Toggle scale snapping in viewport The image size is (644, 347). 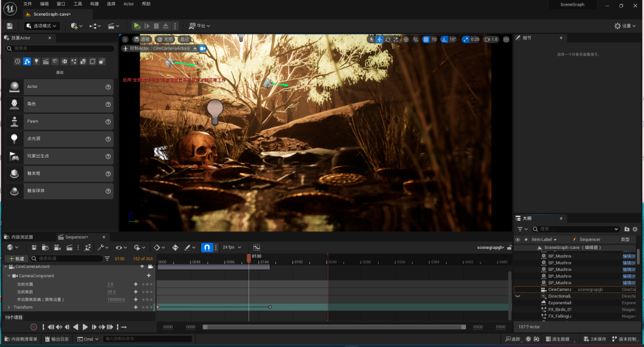pyautogui.click(x=466, y=40)
